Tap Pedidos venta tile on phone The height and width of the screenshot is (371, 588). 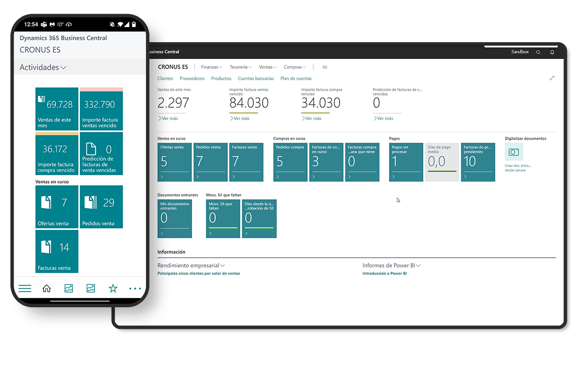(x=101, y=207)
